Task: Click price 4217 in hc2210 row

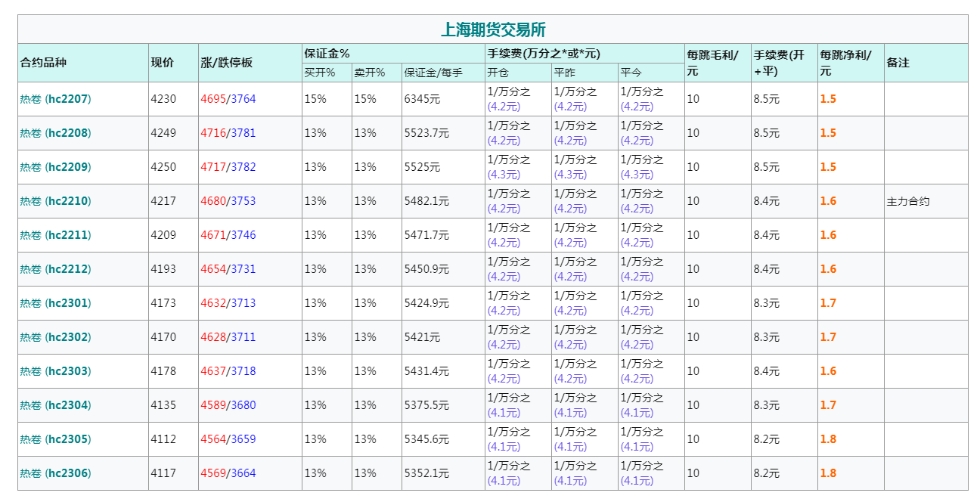Action: [x=163, y=201]
